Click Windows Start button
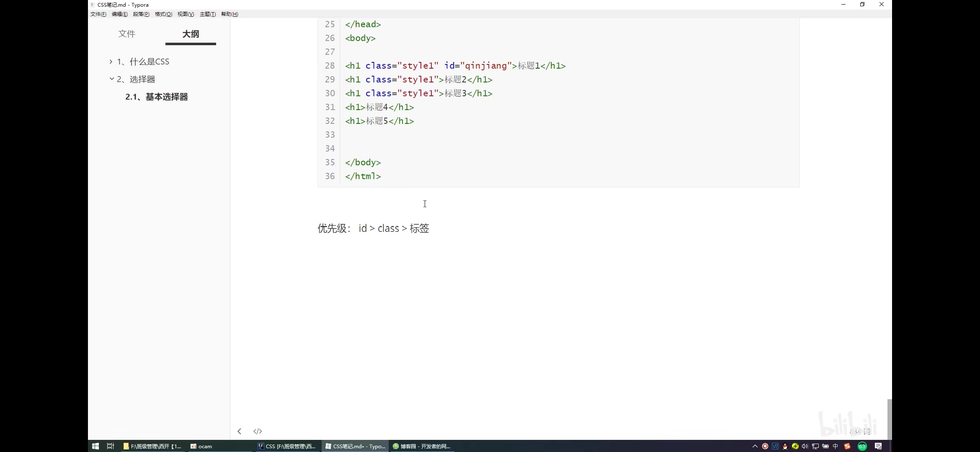Viewport: 980px width, 452px height. tap(95, 446)
